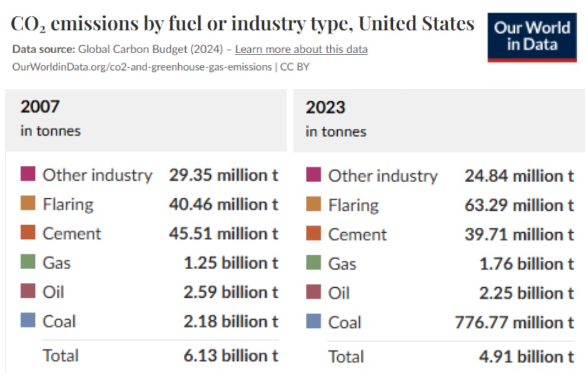Select the 2023 Coal blue swatch

[x=313, y=321]
